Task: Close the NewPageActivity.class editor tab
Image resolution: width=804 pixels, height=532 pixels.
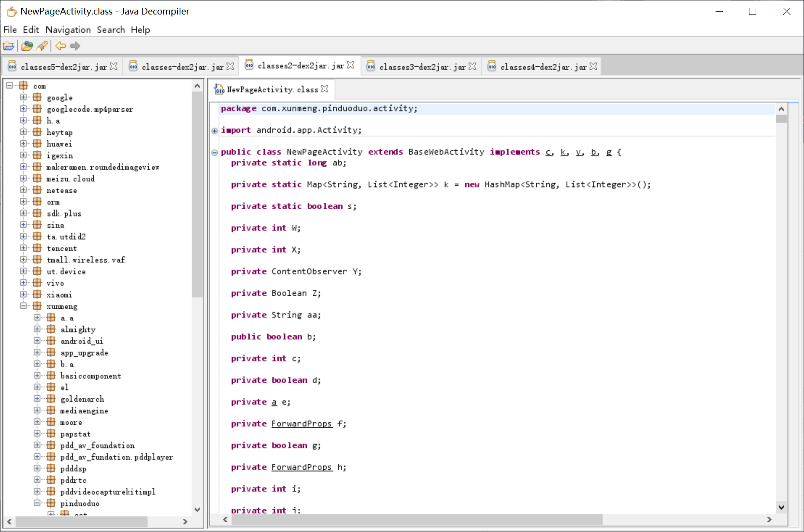Action: [325, 89]
